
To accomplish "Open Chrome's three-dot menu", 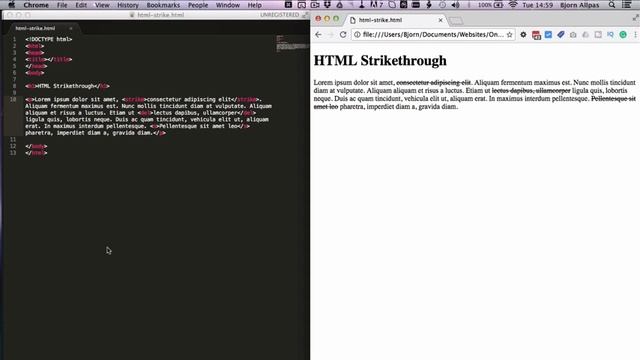I will (x=635, y=35).
